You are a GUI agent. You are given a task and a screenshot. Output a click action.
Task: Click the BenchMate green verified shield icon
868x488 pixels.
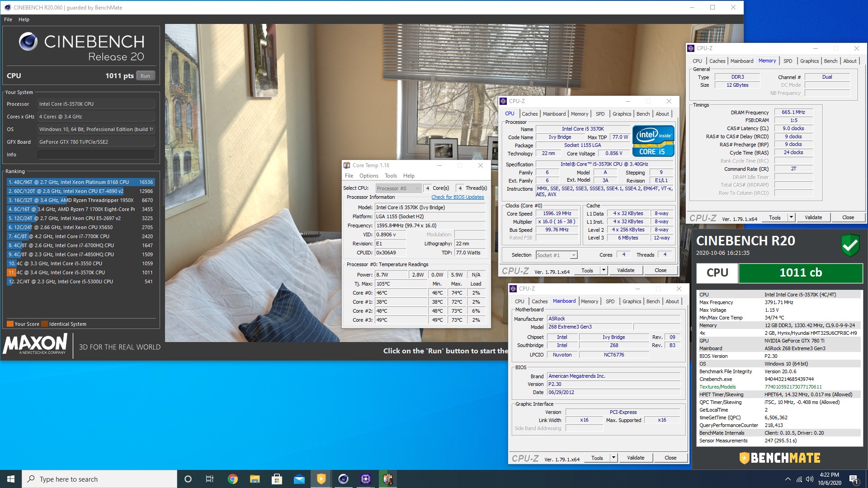pyautogui.click(x=850, y=245)
